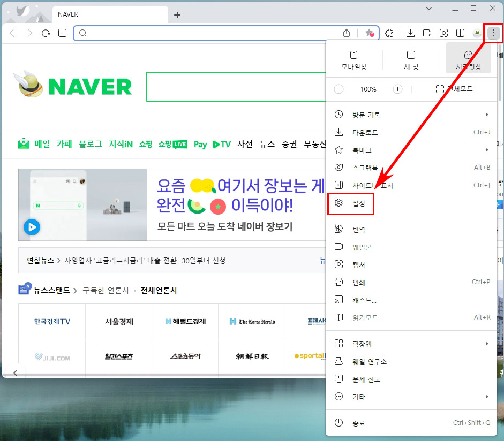
Task: Reload the current NAVER page
Action: (x=46, y=33)
